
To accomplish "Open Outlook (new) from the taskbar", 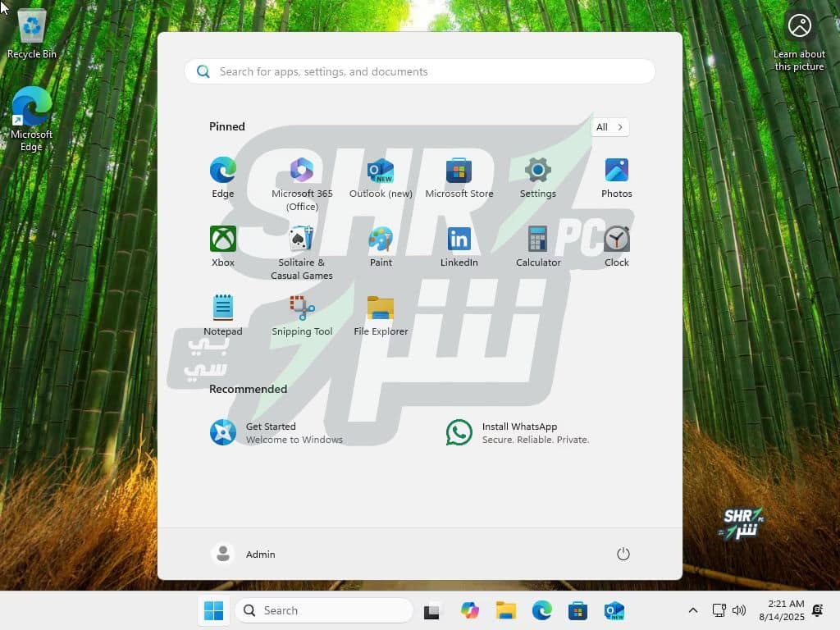I will [614, 610].
